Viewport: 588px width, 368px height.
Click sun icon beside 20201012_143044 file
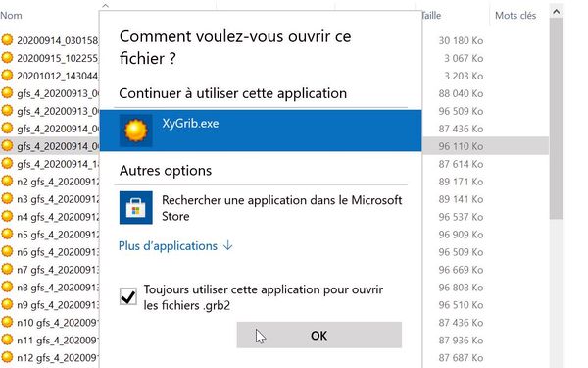click(7, 75)
